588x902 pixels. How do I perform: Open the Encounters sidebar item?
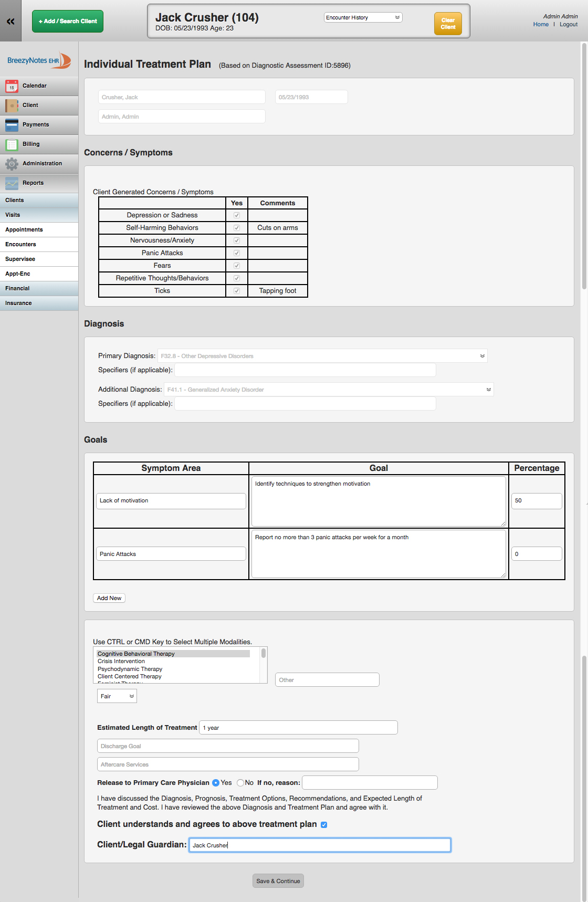coord(39,245)
